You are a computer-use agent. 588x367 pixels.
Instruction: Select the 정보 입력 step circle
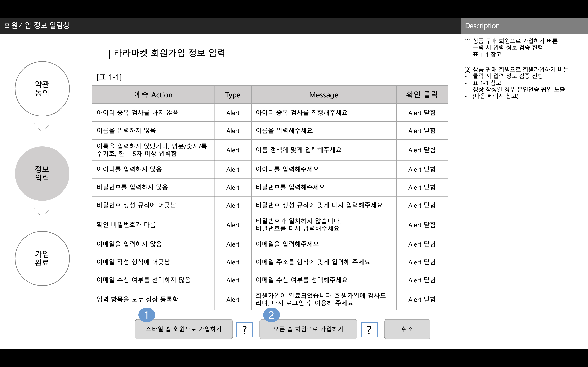click(42, 174)
